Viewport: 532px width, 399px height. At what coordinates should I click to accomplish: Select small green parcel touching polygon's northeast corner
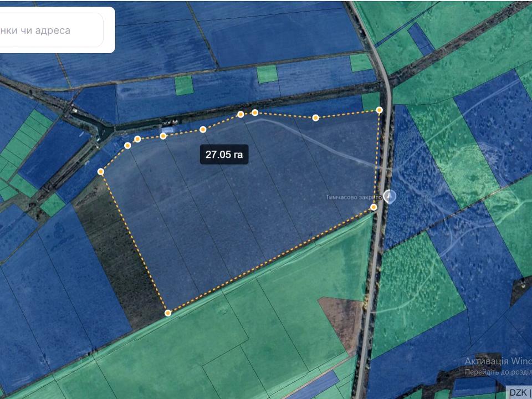pyautogui.click(x=370, y=101)
